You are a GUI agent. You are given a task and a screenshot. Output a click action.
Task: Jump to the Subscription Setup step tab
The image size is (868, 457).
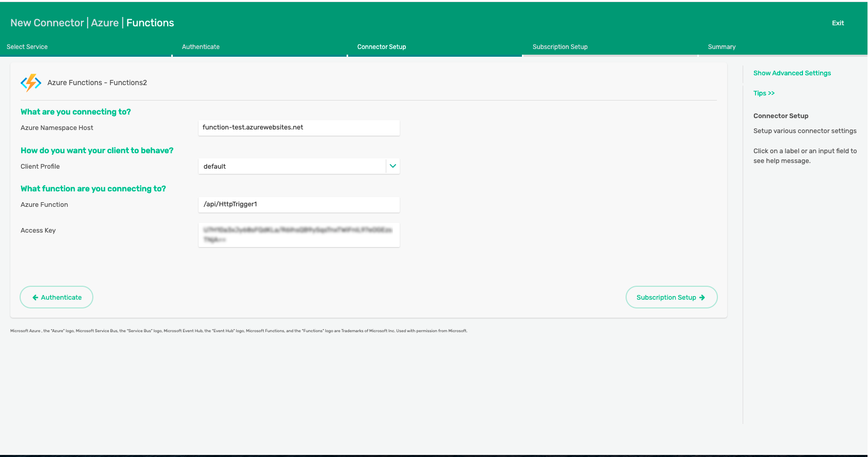(560, 47)
